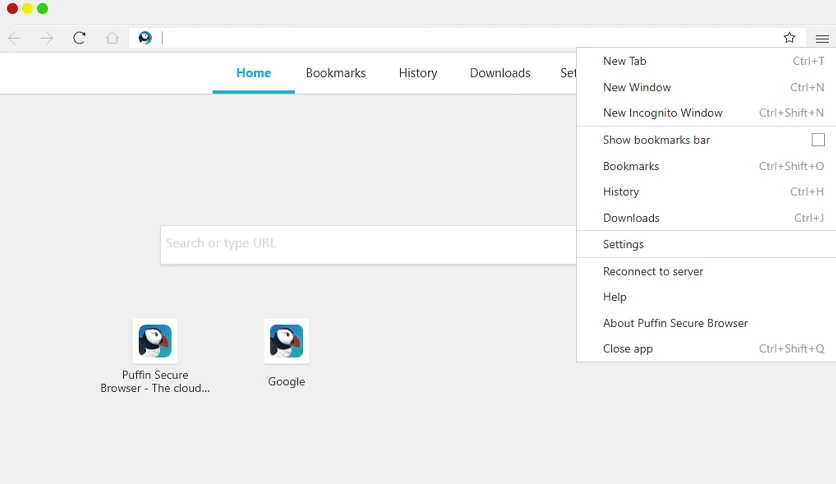Click the Search or type URL field

tap(368, 245)
